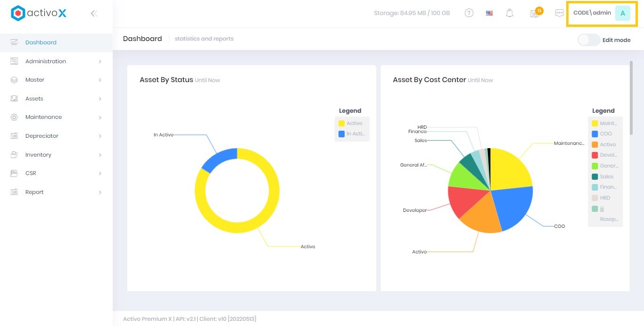Click the help question mark icon
The width and height of the screenshot is (644, 327).
tap(469, 13)
